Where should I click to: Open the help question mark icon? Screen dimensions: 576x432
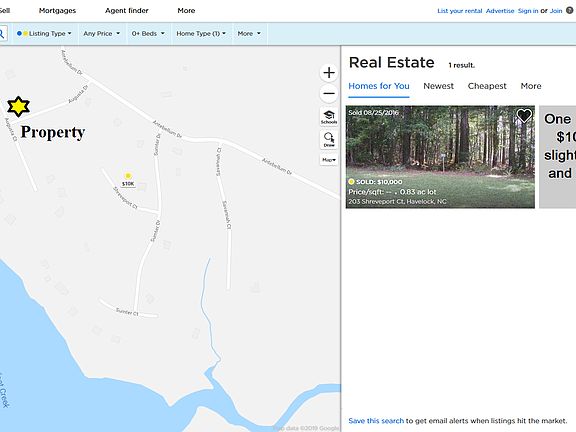(569, 10)
